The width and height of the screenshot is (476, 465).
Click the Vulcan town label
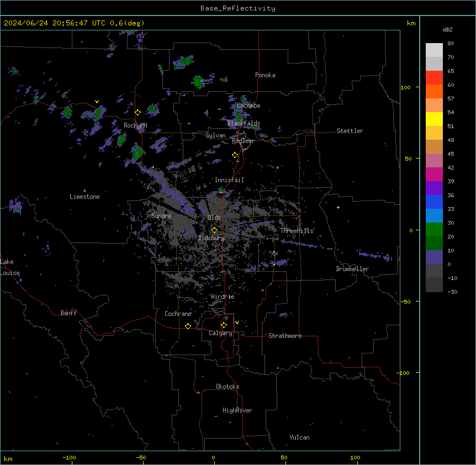tap(299, 437)
